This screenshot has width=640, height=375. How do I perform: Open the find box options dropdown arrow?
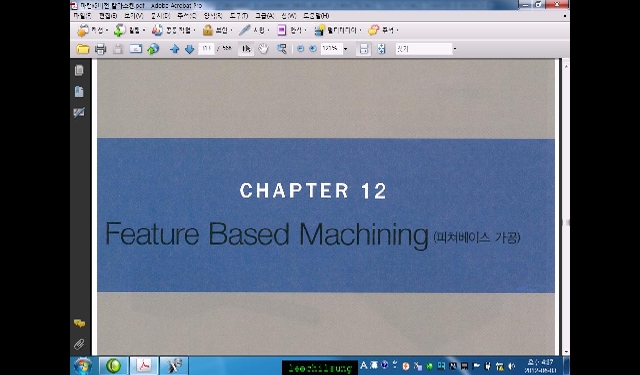[455, 49]
